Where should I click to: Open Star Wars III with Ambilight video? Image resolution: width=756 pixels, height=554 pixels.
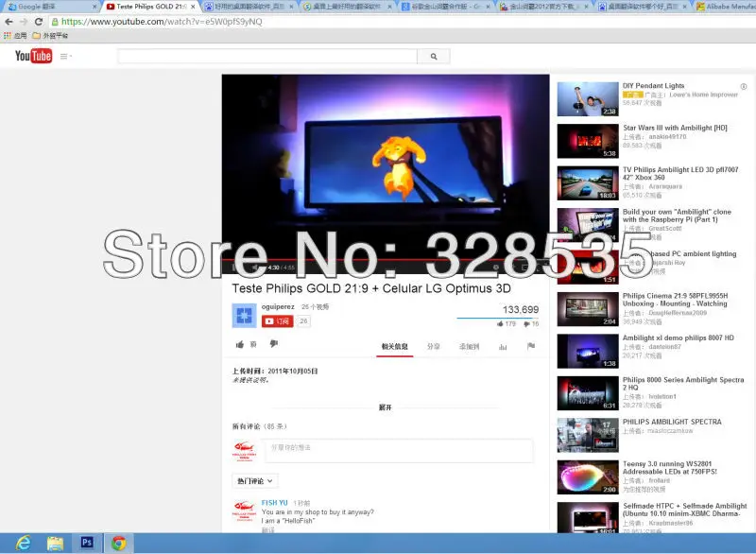click(x=675, y=128)
